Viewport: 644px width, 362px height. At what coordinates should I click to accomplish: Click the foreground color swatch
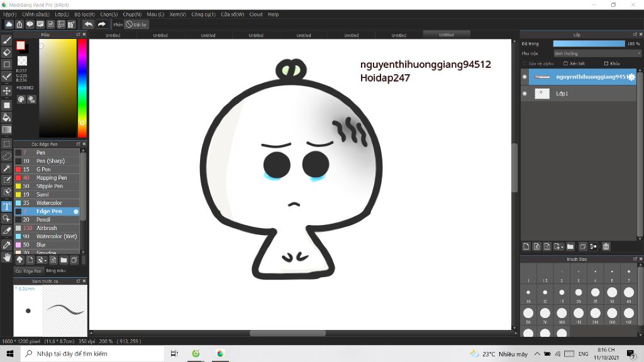21,45
